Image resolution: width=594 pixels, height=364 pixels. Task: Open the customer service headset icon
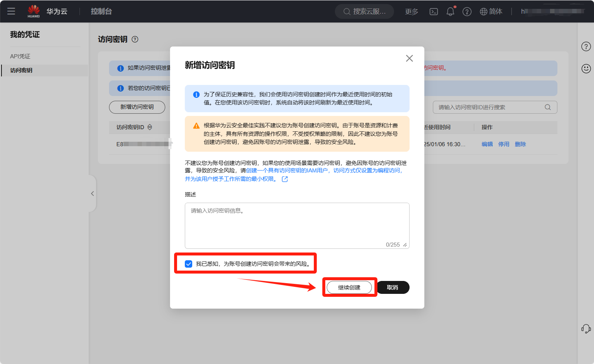[x=586, y=329]
